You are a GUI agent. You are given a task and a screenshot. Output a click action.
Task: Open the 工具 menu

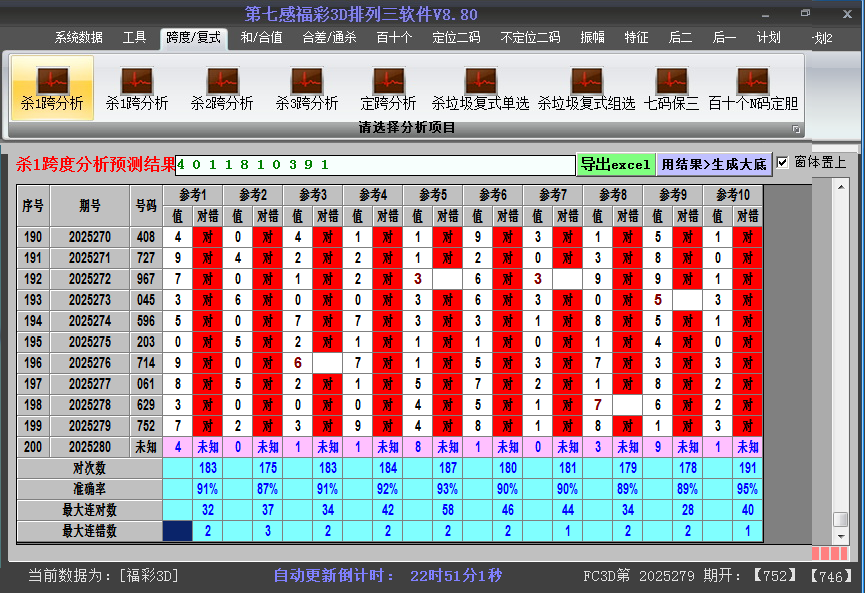(x=133, y=38)
